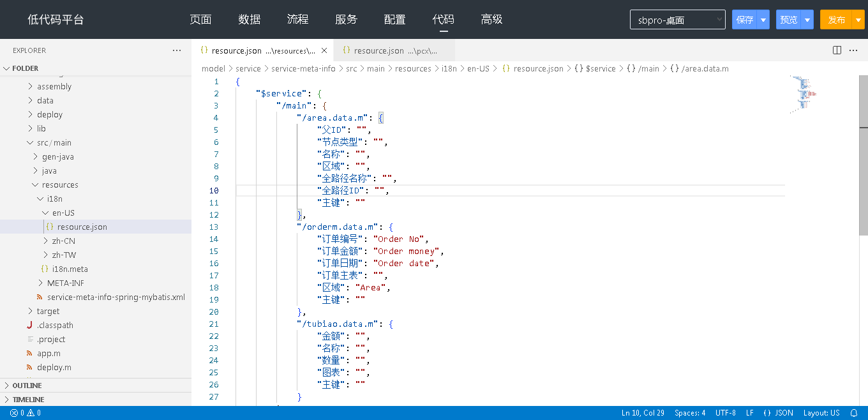
Task: Click the 发布 publish button
Action: (836, 20)
